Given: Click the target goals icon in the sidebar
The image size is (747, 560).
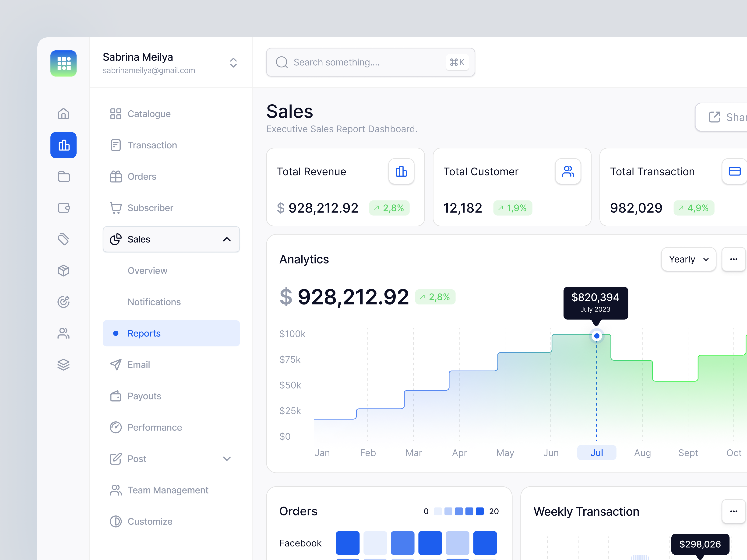Looking at the screenshot, I should 63,302.
